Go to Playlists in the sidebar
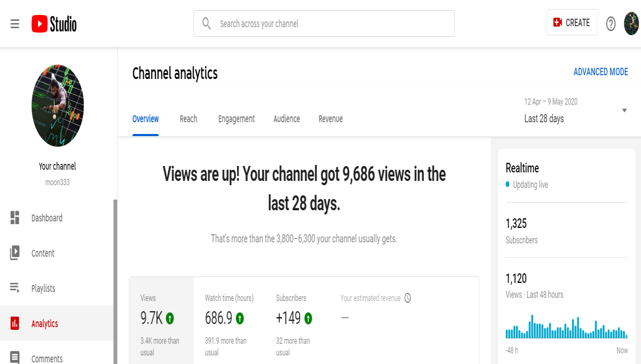Image resolution: width=641 pixels, height=364 pixels. coord(57,288)
